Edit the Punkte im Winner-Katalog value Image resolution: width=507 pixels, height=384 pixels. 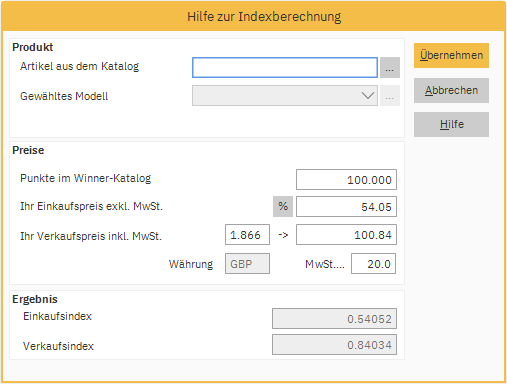tap(346, 180)
